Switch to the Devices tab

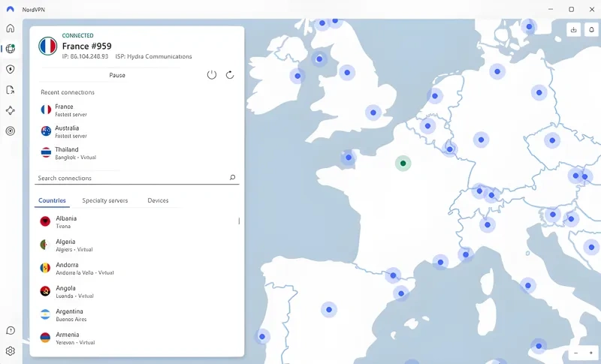point(158,200)
